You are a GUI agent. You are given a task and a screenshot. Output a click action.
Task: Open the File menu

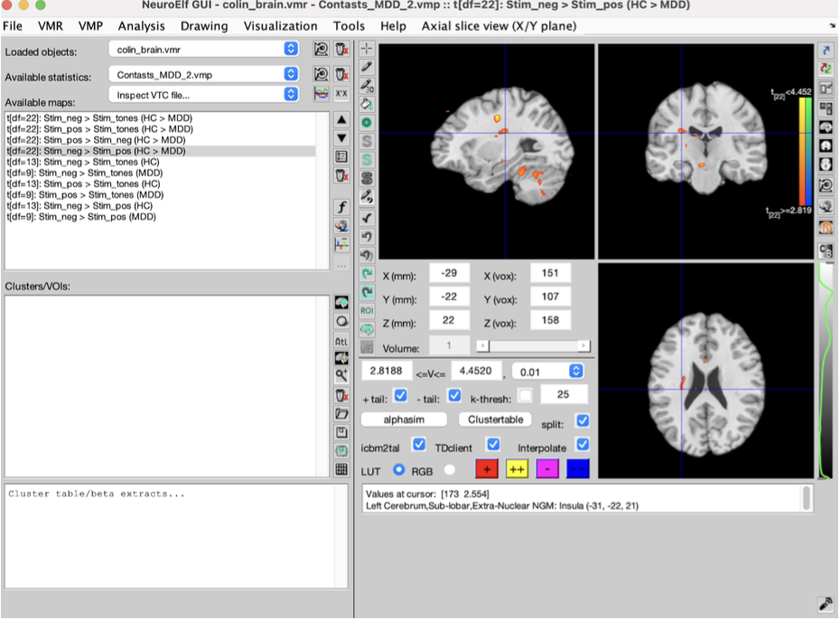13,25
